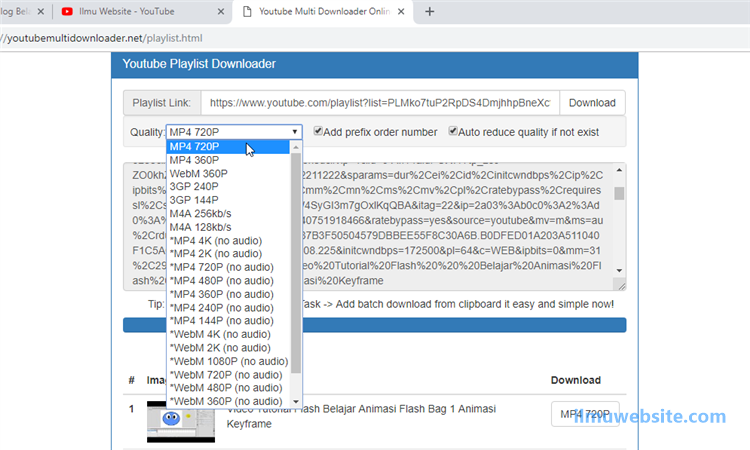Open a new browser tab with the plus icon

430,11
